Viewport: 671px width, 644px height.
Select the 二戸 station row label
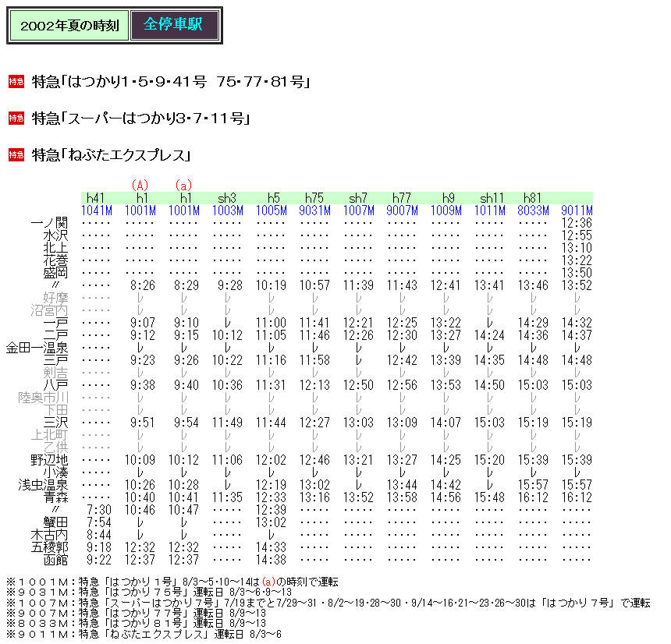click(55, 334)
